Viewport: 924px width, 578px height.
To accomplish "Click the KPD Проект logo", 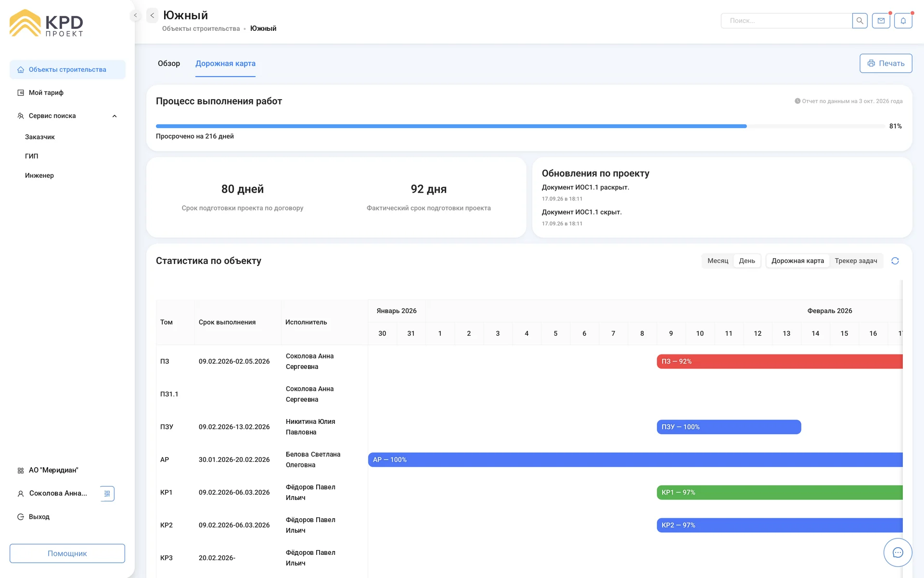I will pyautogui.click(x=46, y=23).
